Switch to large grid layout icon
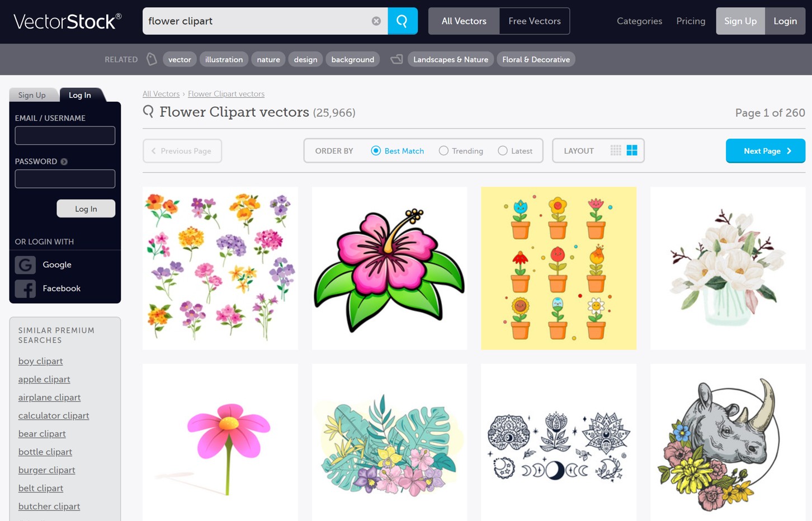812x521 pixels. click(x=632, y=150)
